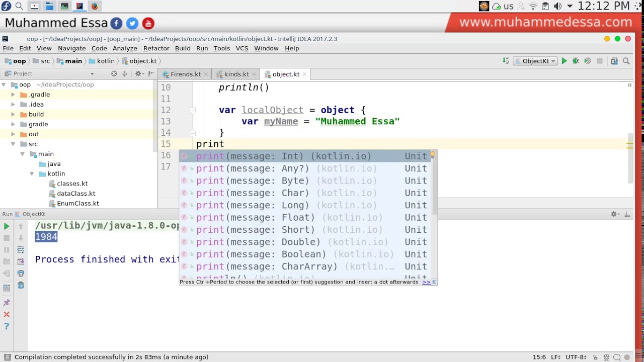Close the Run tab with red X
The image size is (644, 362).
tap(7, 315)
